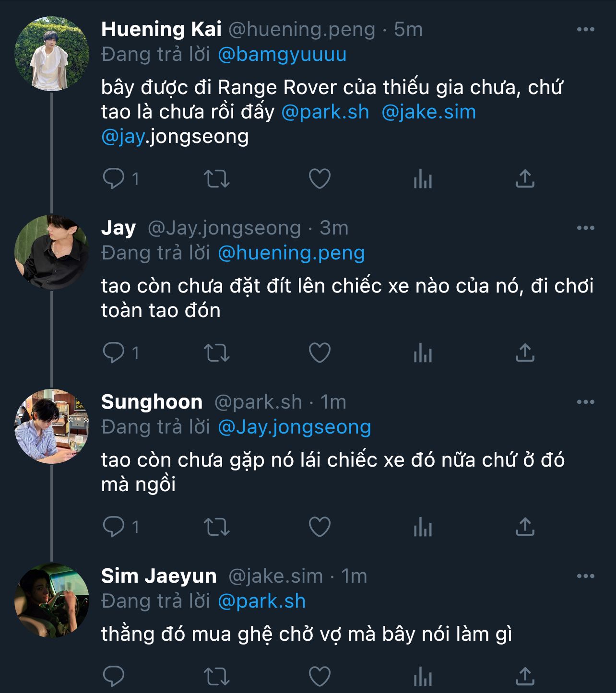Like Sunghoon's reply tweet
The width and height of the screenshot is (616, 693).
coord(320,527)
